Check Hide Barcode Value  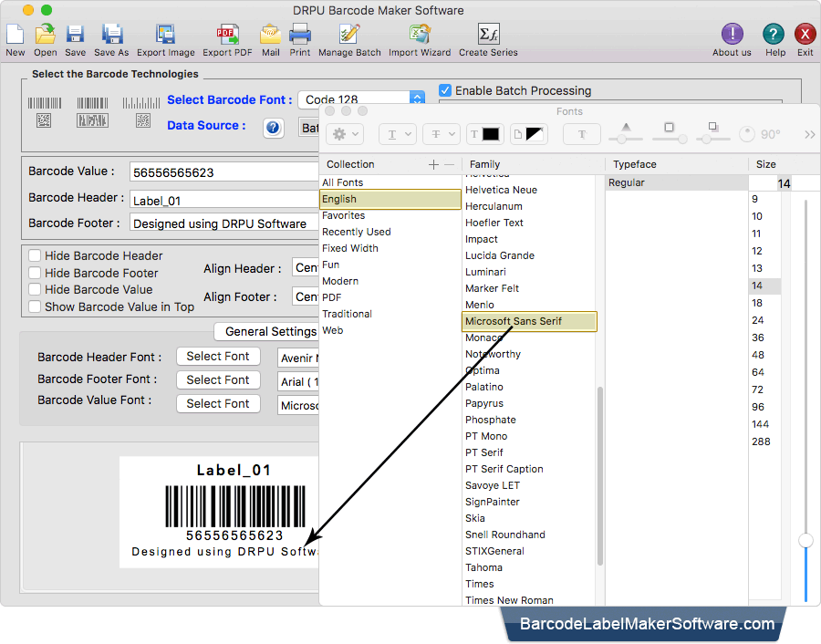pos(35,289)
